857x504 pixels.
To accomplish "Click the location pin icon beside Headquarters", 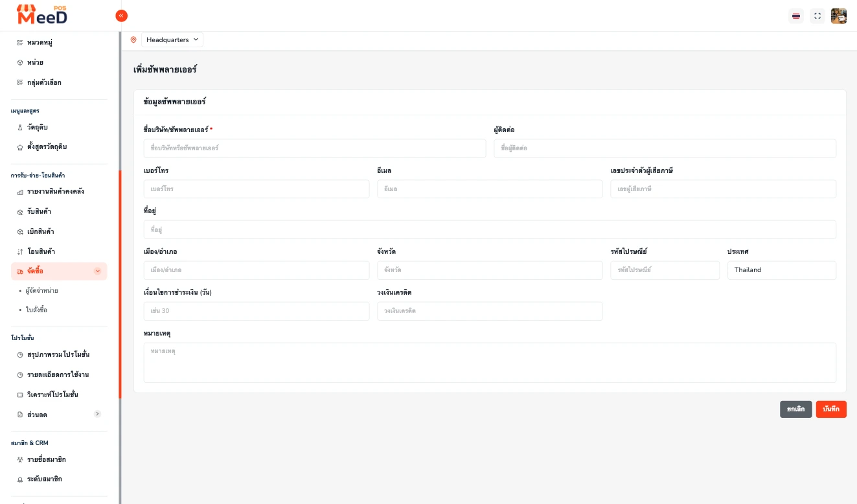I will tap(133, 40).
